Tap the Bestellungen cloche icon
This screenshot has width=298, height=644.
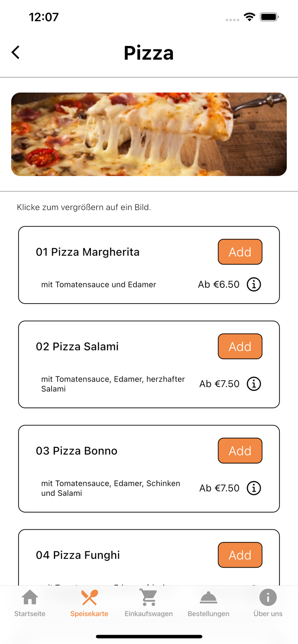[208, 597]
